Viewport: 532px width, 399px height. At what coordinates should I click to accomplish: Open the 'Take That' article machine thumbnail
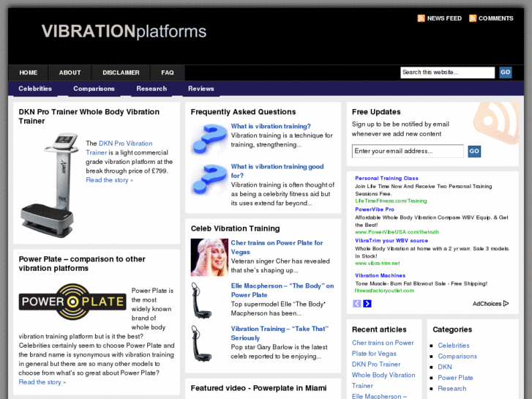tap(202, 343)
